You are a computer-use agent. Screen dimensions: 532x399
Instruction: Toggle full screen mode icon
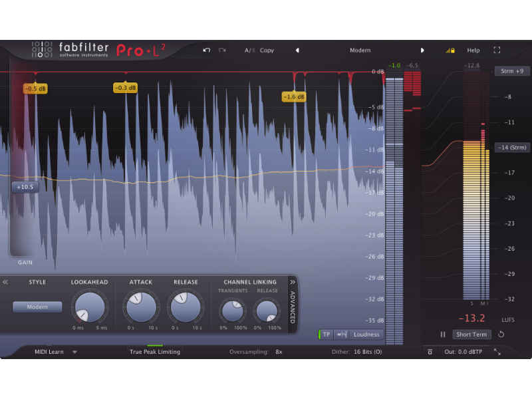coord(497,51)
